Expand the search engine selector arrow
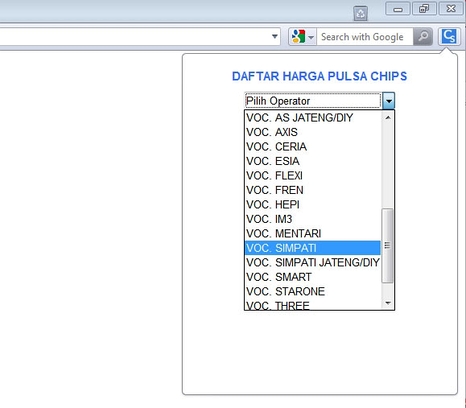The image size is (466, 408). tap(311, 37)
